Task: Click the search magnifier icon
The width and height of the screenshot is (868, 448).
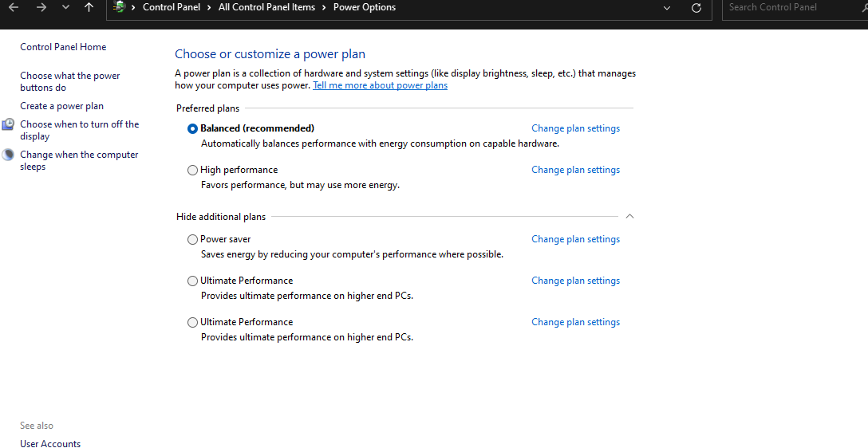Action: [863, 7]
